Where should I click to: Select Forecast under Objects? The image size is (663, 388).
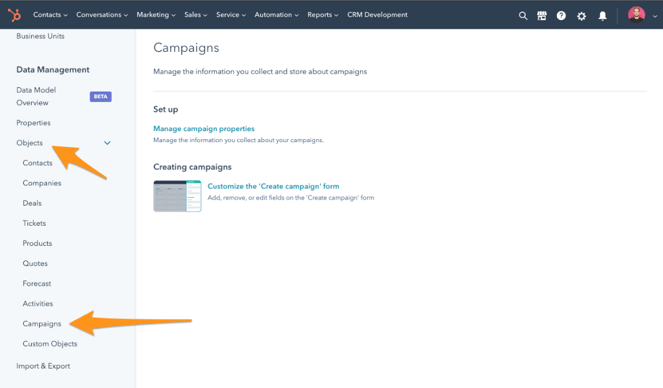pyautogui.click(x=37, y=284)
